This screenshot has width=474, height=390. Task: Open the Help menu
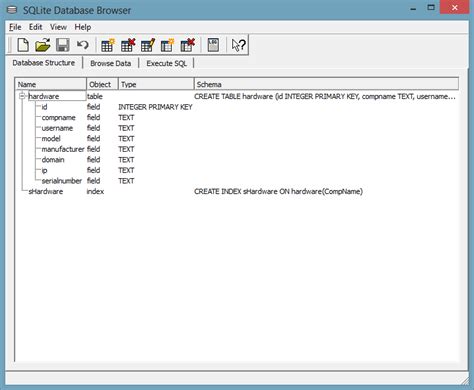83,27
